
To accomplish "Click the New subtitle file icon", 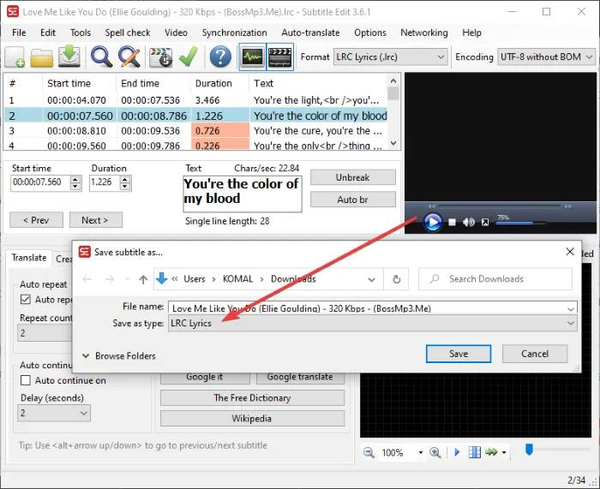I will pos(15,57).
